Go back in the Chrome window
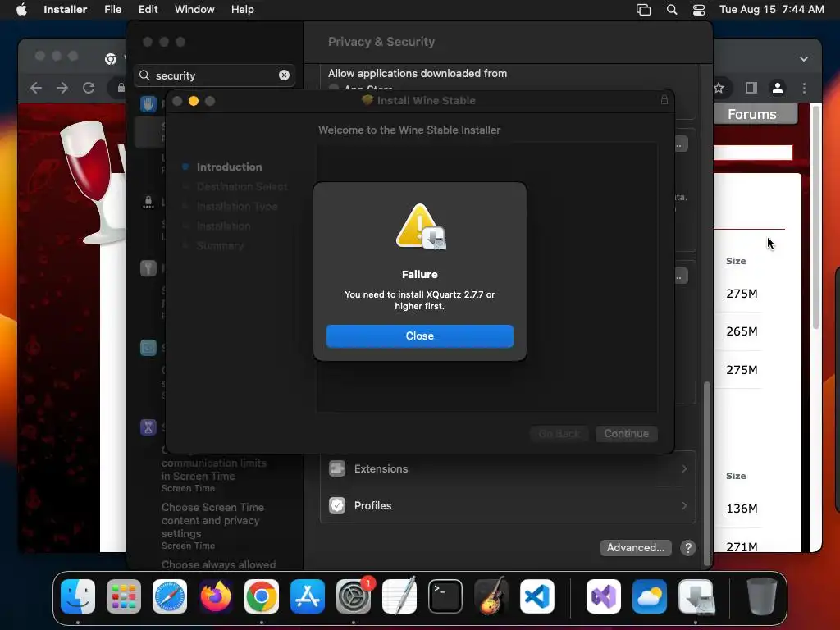 [x=36, y=88]
